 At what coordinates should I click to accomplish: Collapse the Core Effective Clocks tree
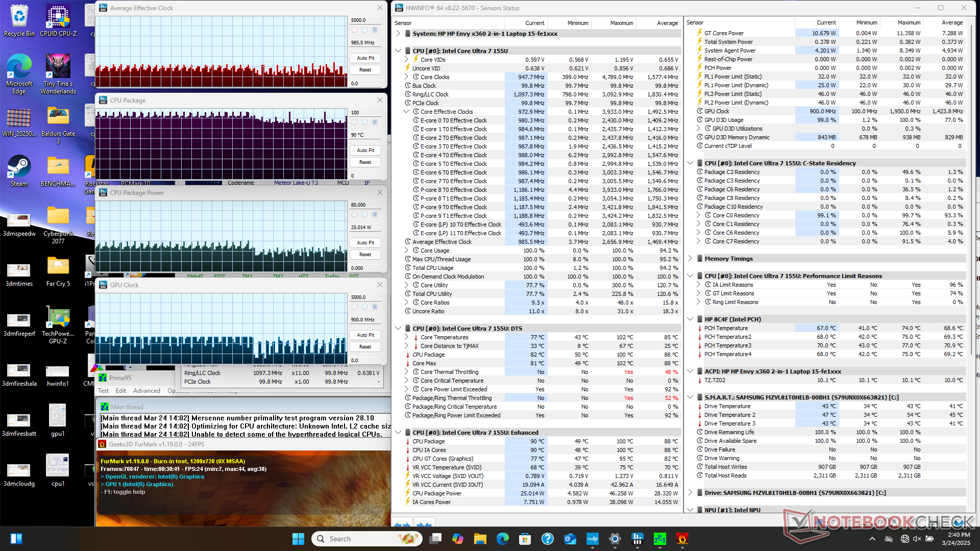coord(407,112)
